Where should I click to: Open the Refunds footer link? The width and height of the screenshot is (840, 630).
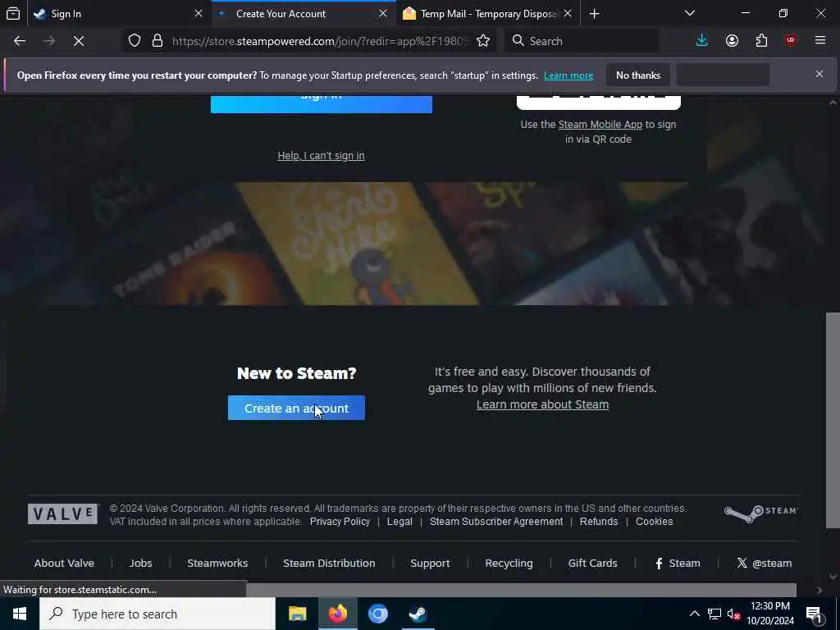click(x=598, y=521)
